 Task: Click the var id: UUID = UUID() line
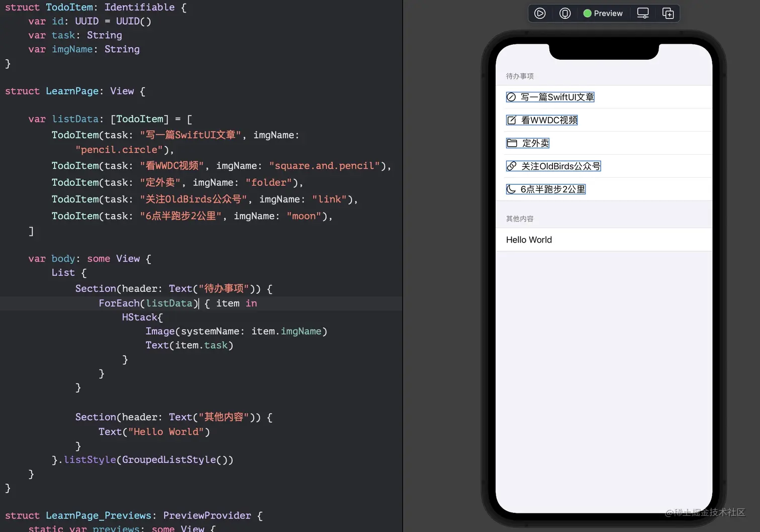[x=90, y=21]
